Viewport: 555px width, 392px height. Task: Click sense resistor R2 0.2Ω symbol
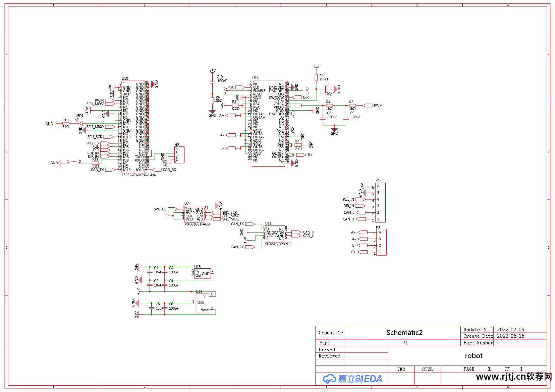pos(298,145)
